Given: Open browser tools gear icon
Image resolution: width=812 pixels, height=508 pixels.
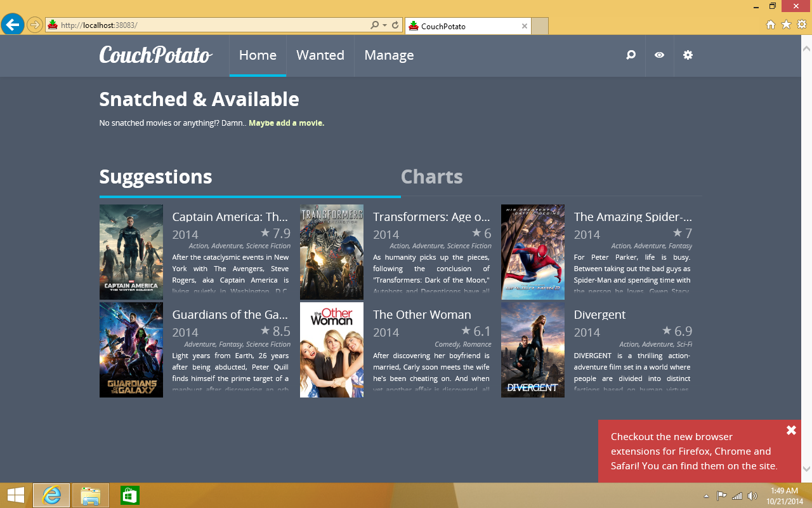Looking at the screenshot, I should click(801, 25).
